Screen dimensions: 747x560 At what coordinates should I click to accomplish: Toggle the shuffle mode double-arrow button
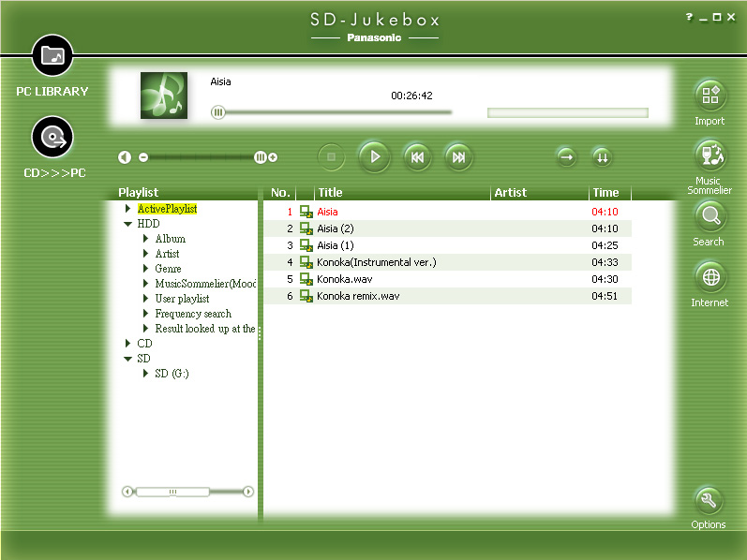point(602,157)
